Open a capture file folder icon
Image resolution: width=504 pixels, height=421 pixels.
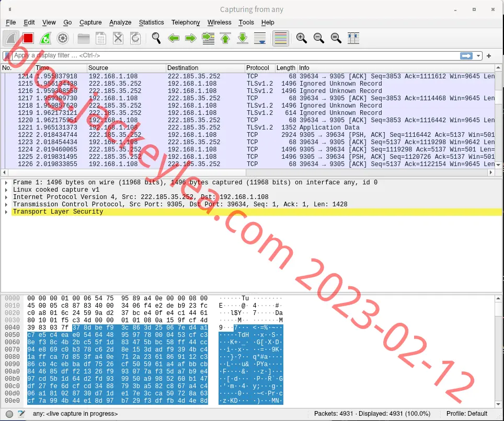[84, 39]
